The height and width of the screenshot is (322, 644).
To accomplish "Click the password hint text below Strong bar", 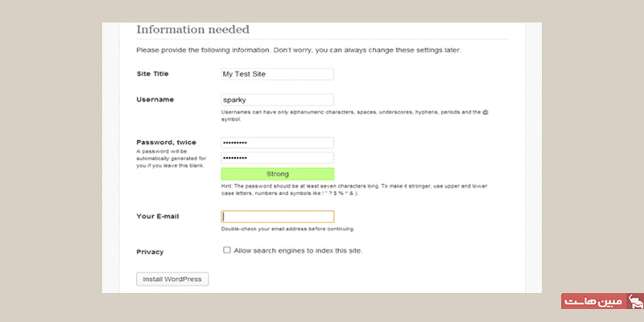I will [x=354, y=190].
